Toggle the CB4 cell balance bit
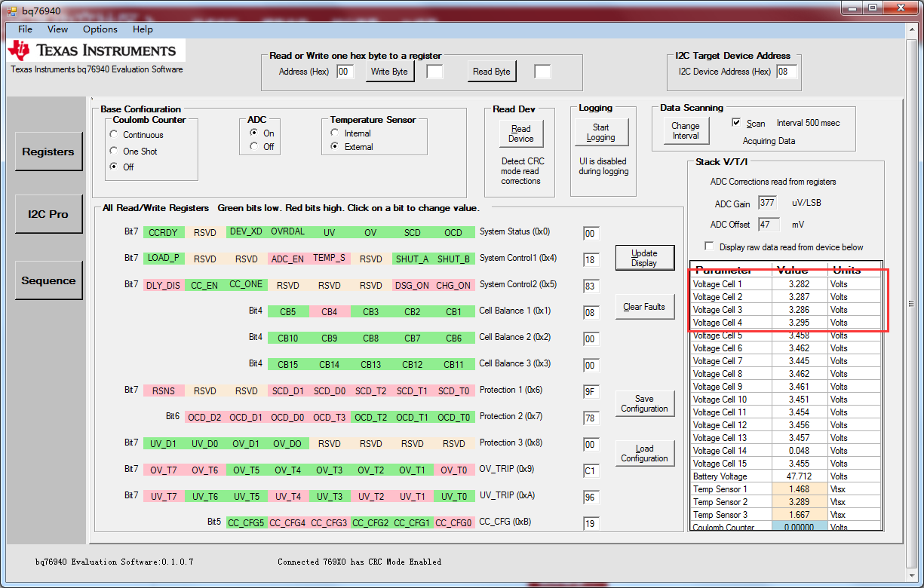This screenshot has height=588, width=924. point(329,311)
